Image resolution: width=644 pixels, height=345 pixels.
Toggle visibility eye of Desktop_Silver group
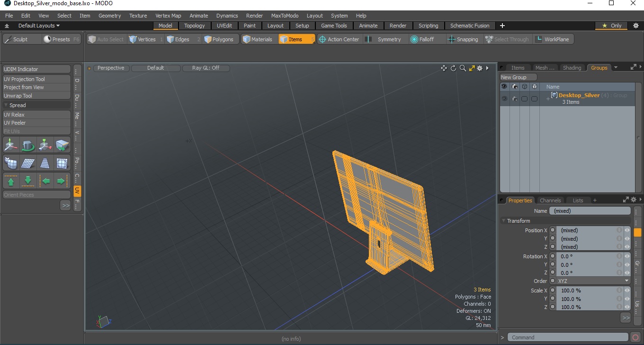(504, 99)
